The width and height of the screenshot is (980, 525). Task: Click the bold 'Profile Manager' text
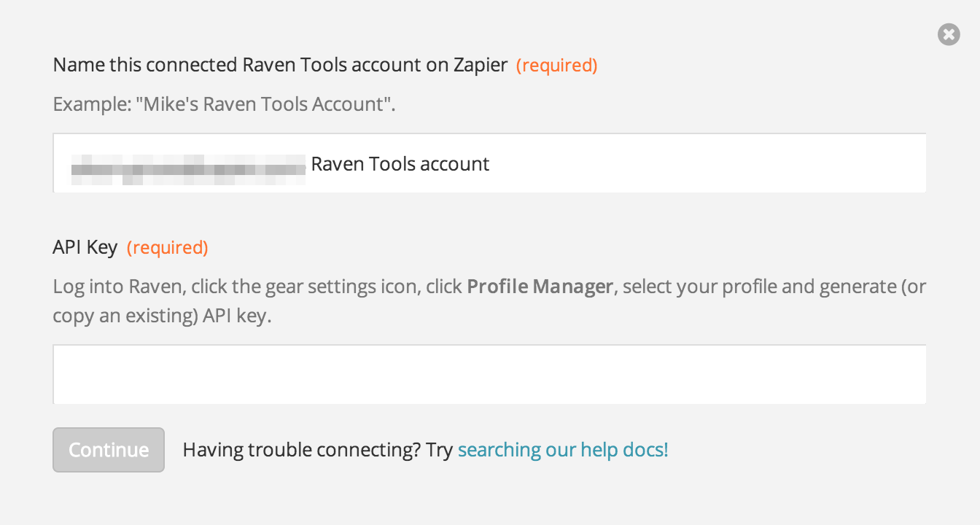[540, 286]
